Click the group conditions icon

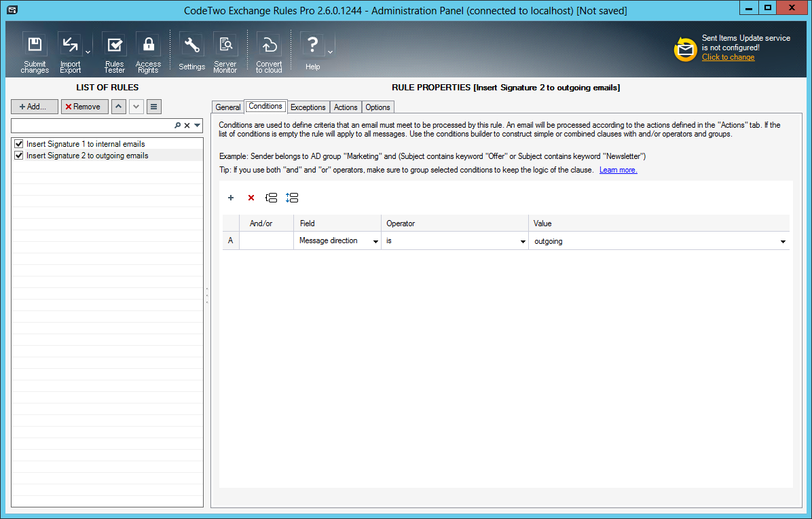(272, 198)
